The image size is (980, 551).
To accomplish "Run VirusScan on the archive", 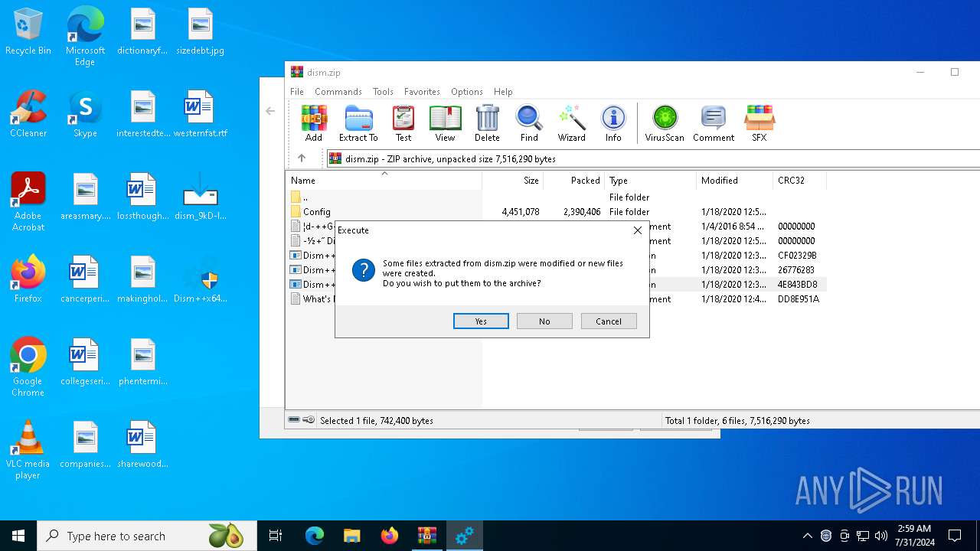I will click(x=665, y=124).
